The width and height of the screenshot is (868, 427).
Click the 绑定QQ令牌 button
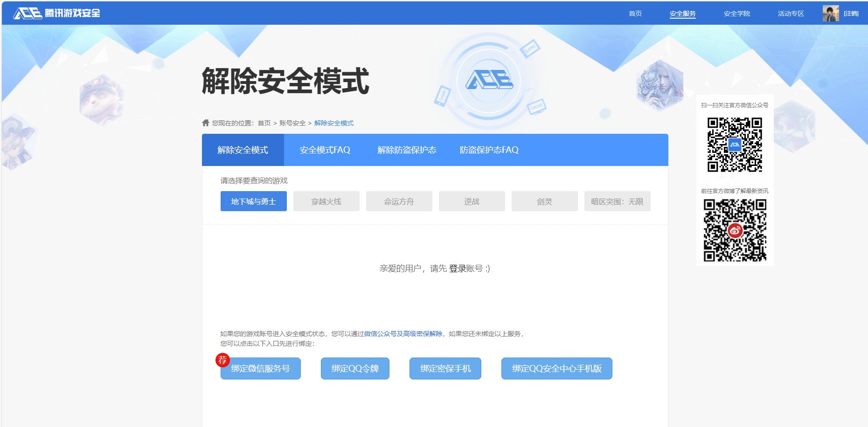354,368
